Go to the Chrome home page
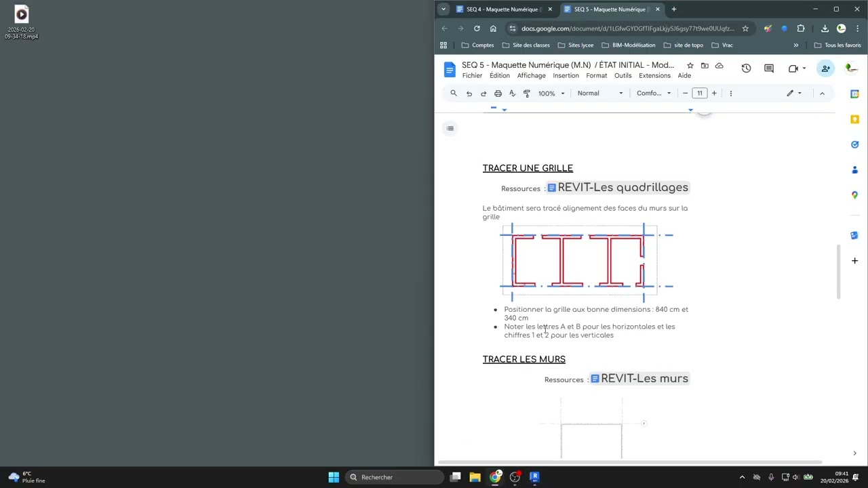Viewport: 868px width, 488px height. (x=493, y=28)
